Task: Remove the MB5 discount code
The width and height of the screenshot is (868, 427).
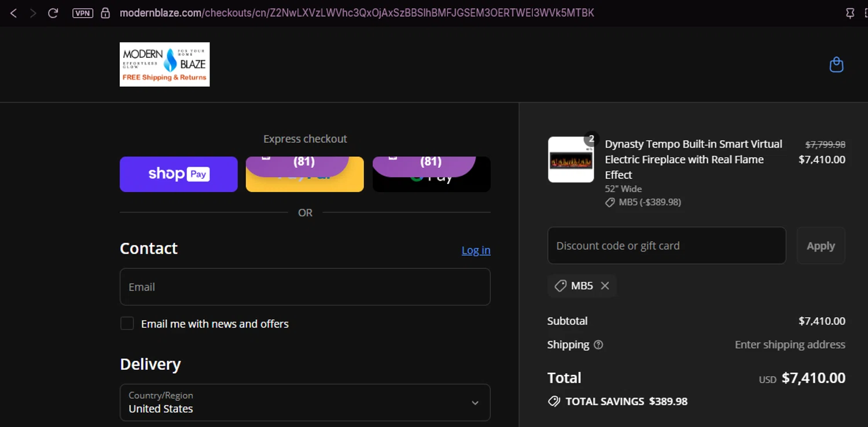Action: point(605,286)
